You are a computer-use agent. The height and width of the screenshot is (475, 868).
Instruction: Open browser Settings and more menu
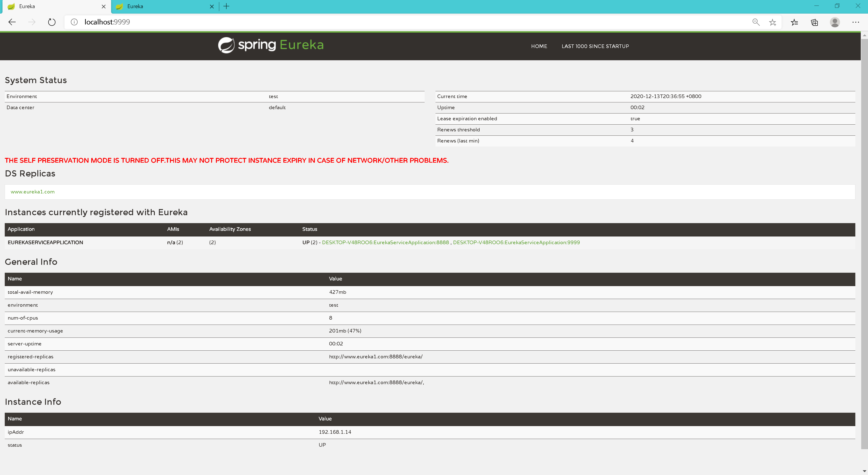click(x=856, y=22)
